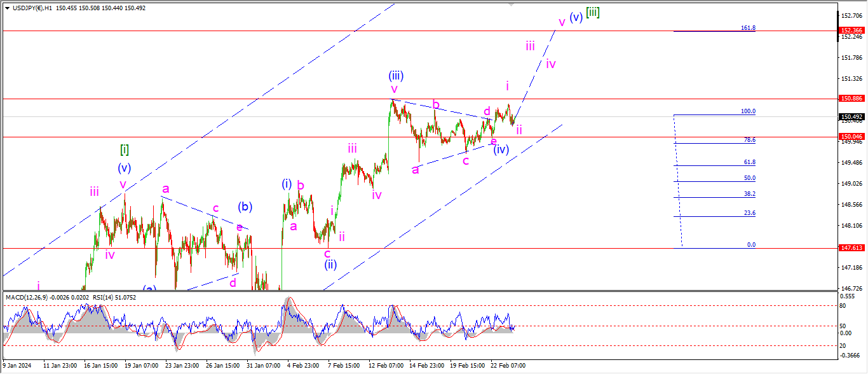Click the blue (iv) triangle wave label
The image size is (868, 374).
[x=501, y=150]
